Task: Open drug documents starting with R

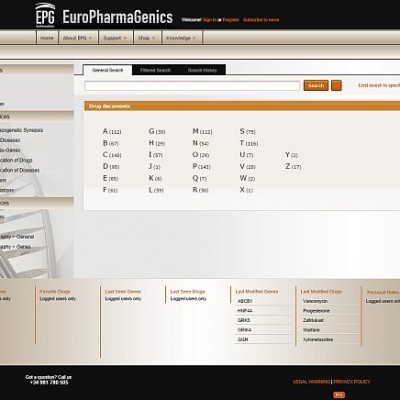Action: click(x=200, y=190)
